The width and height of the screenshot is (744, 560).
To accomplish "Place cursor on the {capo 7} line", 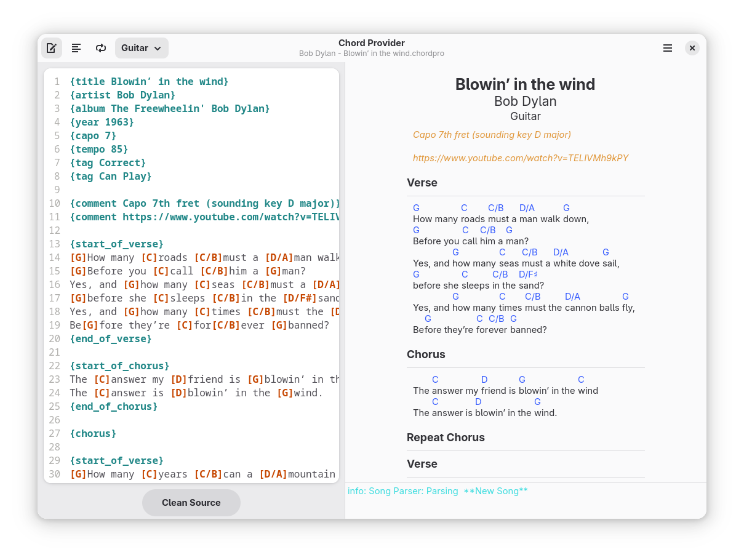I will [93, 135].
